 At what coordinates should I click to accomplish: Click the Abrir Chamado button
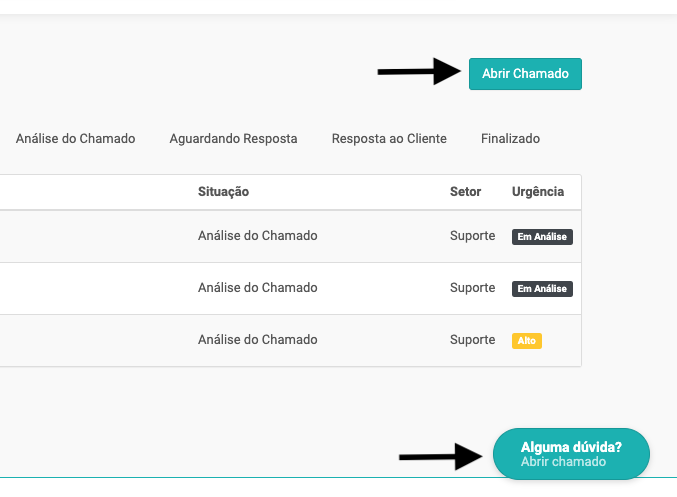click(525, 74)
